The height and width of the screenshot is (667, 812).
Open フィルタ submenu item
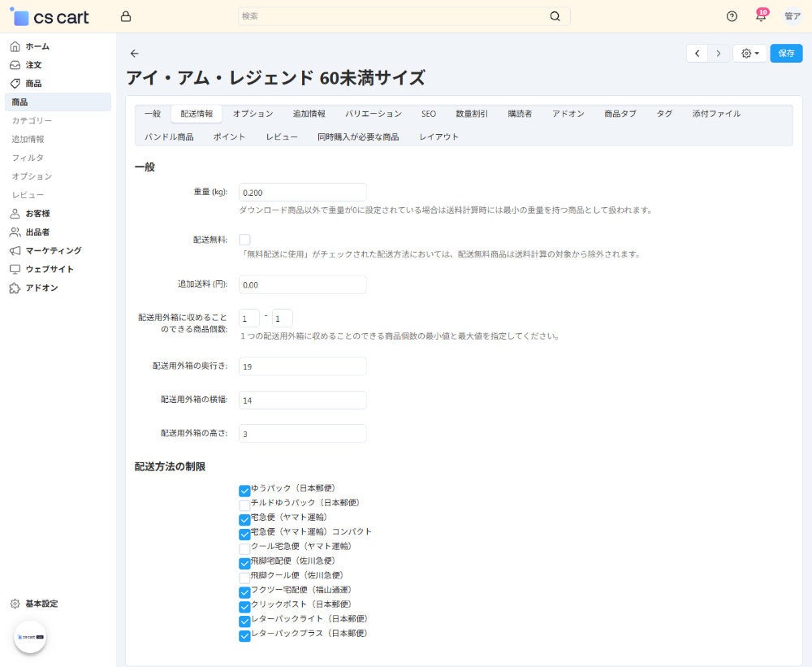click(x=28, y=158)
